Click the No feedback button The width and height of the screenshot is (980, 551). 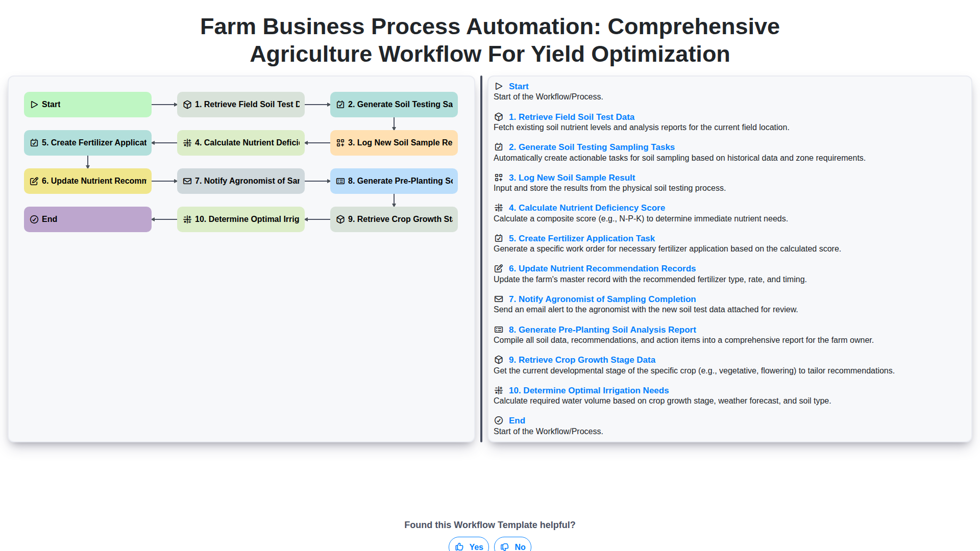[x=512, y=546]
